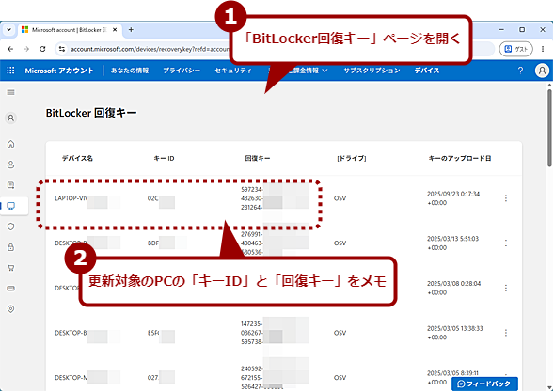554x392 pixels.
Task: Open the デバイス menu item
Action: [x=427, y=71]
